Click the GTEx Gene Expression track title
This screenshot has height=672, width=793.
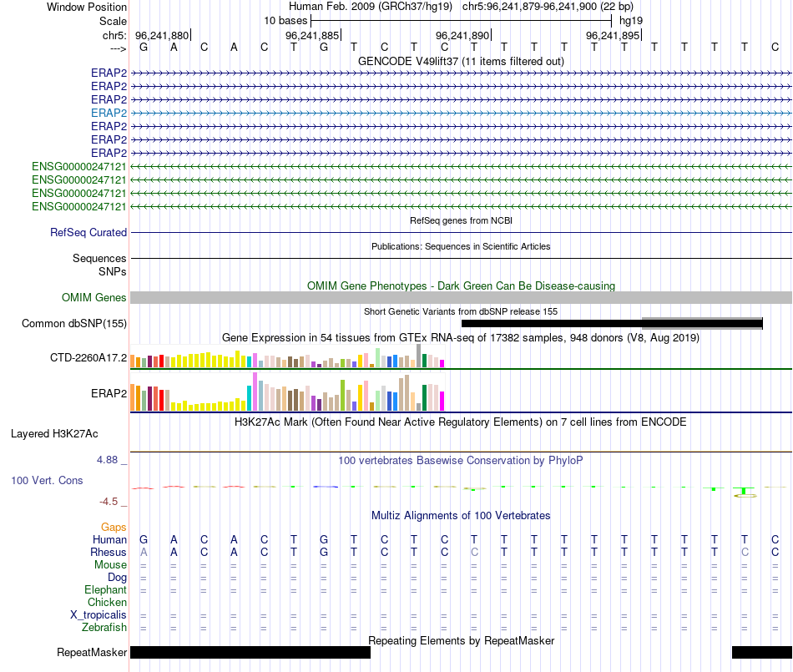pyautogui.click(x=461, y=338)
